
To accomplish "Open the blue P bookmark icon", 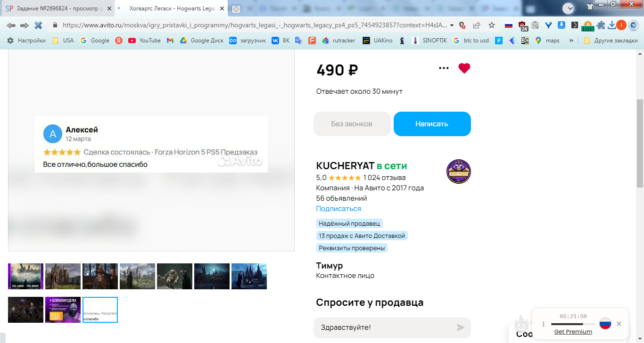I will pyautogui.click(x=499, y=41).
